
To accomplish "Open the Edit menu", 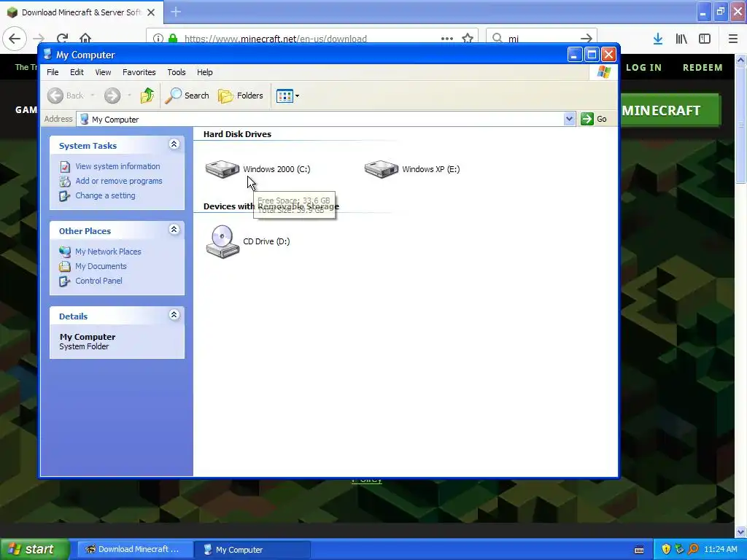I will click(77, 72).
